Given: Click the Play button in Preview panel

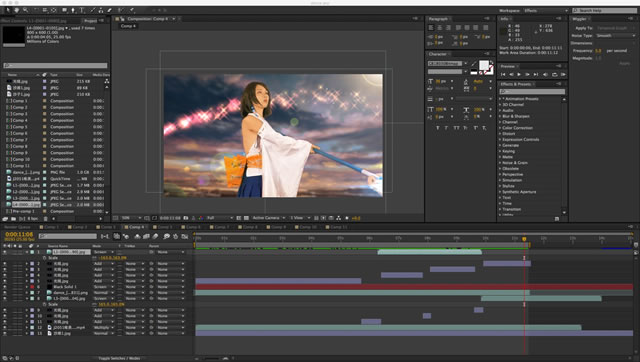Looking at the screenshot, I should tap(519, 75).
